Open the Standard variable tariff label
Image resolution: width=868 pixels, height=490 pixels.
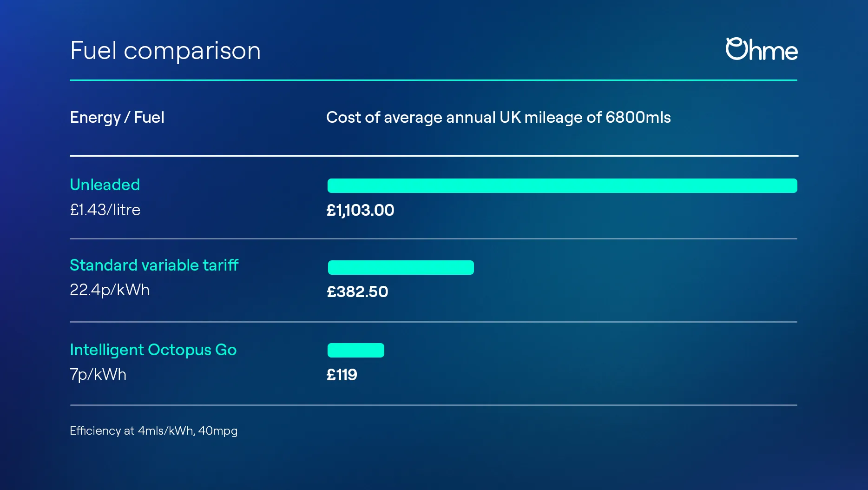pos(154,265)
